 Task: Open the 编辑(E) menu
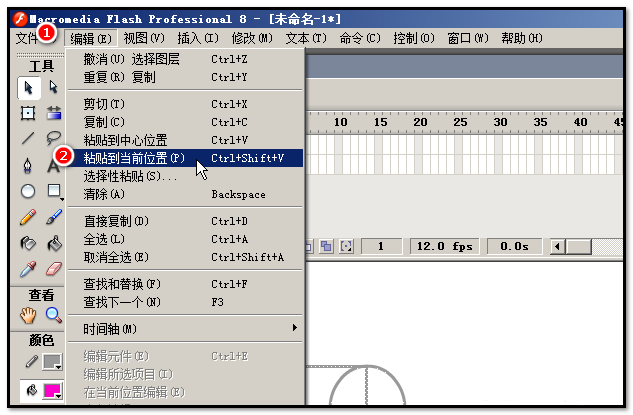point(91,38)
